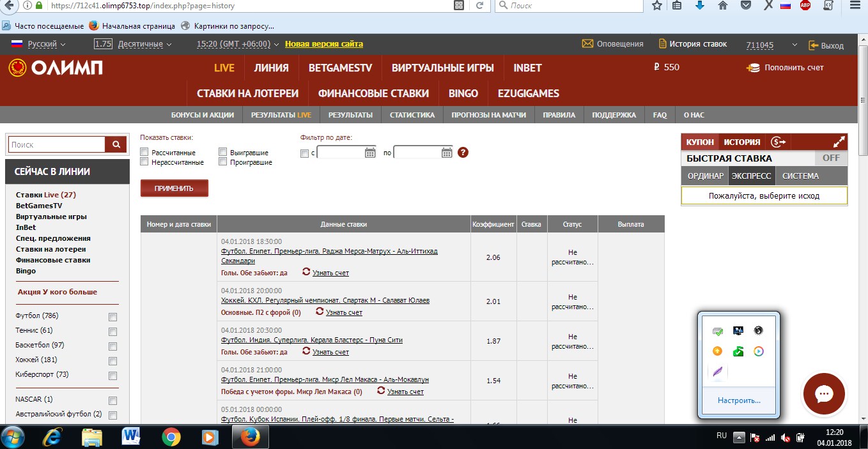Switch to the ИСТОРИЯ tab in the coupon panel
This screenshot has width=868, height=449.
pyautogui.click(x=741, y=142)
